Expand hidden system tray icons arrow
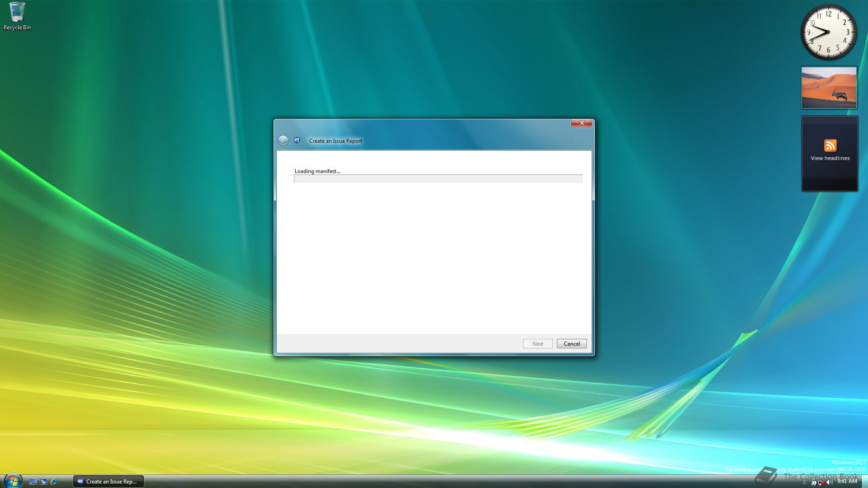The height and width of the screenshot is (488, 868). tap(804, 482)
